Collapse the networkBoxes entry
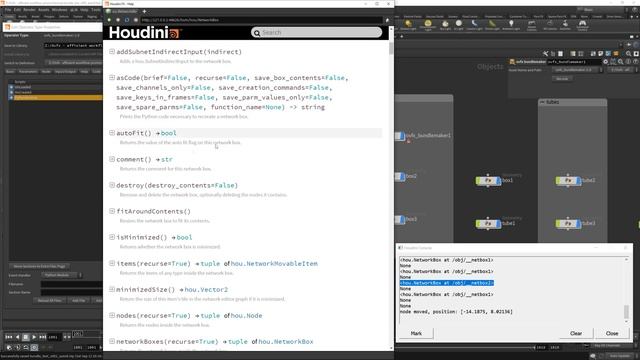Screen dimensions: 640x360 point(112,341)
